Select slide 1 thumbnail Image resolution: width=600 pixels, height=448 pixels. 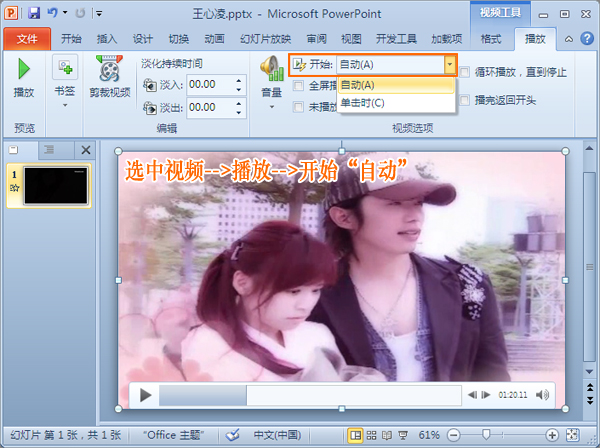(x=56, y=186)
